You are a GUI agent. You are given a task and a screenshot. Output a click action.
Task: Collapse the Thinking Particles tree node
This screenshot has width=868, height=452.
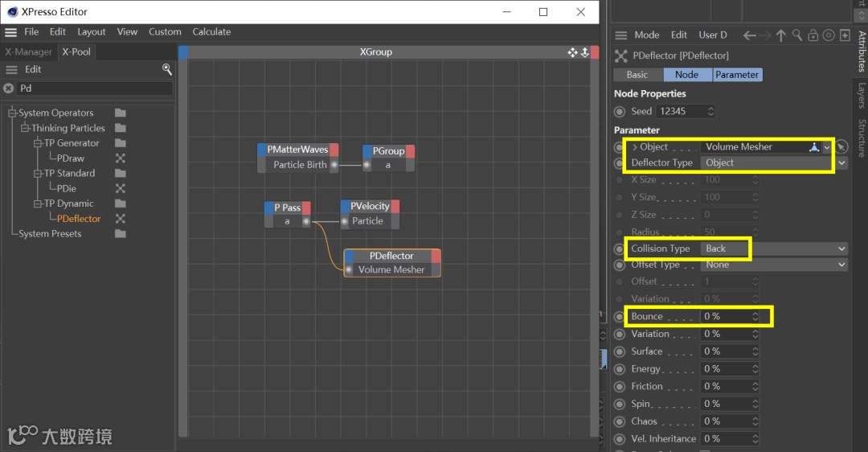pyautogui.click(x=25, y=128)
